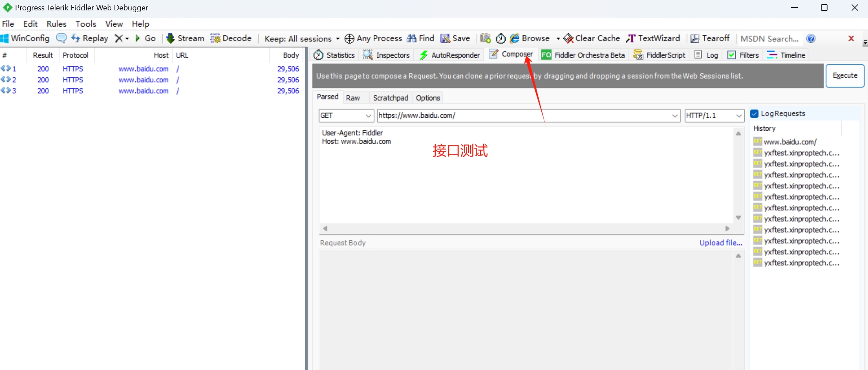Click the Remove sessions X icon
The image size is (868, 370).
[119, 38]
